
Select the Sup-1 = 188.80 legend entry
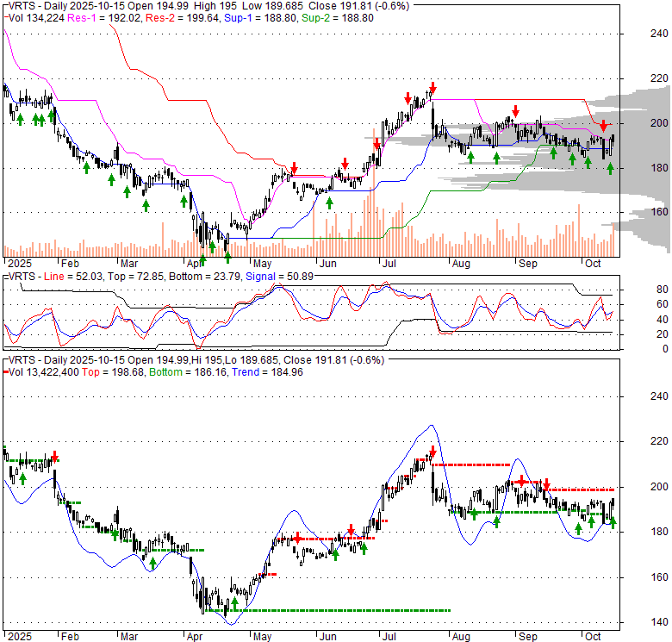(260, 18)
